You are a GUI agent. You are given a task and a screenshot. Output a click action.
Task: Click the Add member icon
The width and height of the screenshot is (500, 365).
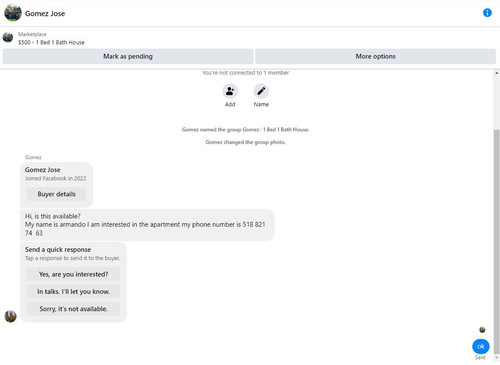(x=230, y=91)
